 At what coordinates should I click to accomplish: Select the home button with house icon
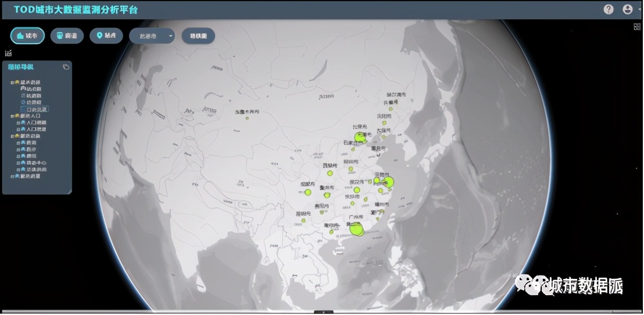27,35
